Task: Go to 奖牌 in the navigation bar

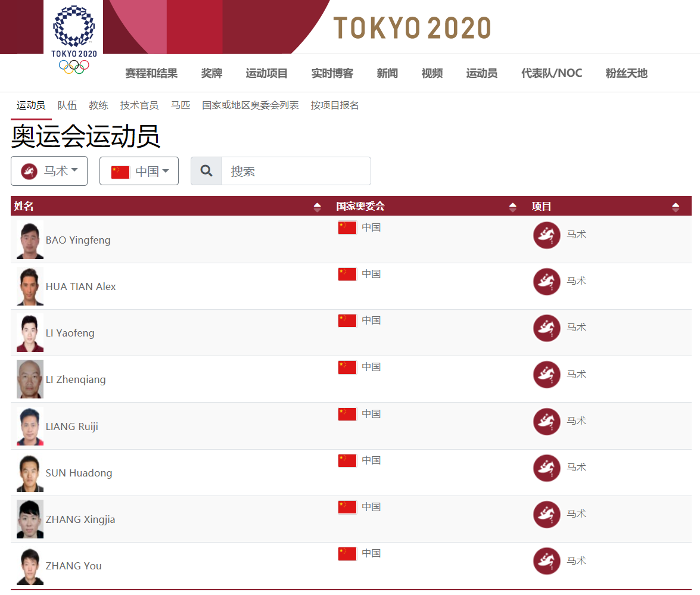Action: (211, 73)
